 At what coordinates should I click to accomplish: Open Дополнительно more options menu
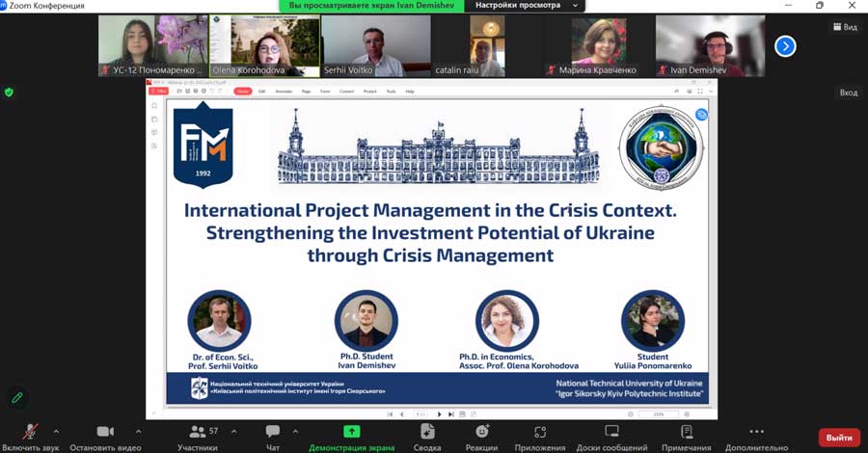point(756,432)
